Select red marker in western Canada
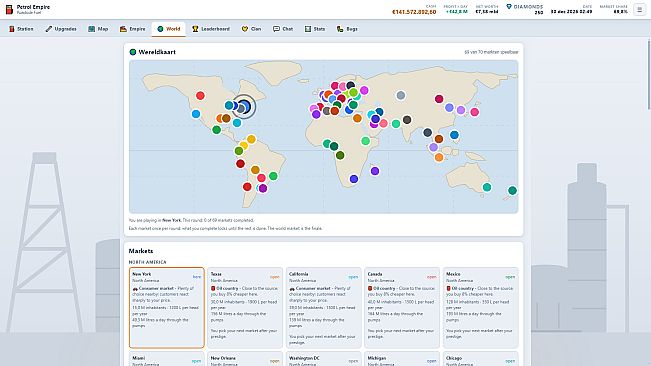The width and height of the screenshot is (651, 366). click(x=200, y=96)
